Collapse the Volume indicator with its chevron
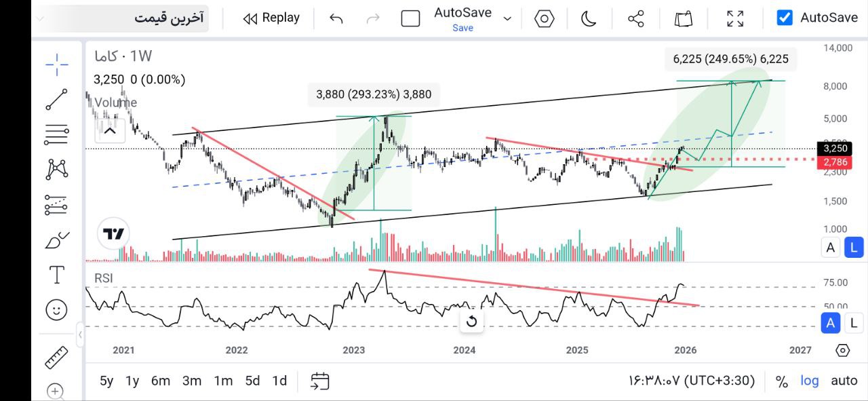This screenshot has width=868, height=401. click(x=111, y=129)
